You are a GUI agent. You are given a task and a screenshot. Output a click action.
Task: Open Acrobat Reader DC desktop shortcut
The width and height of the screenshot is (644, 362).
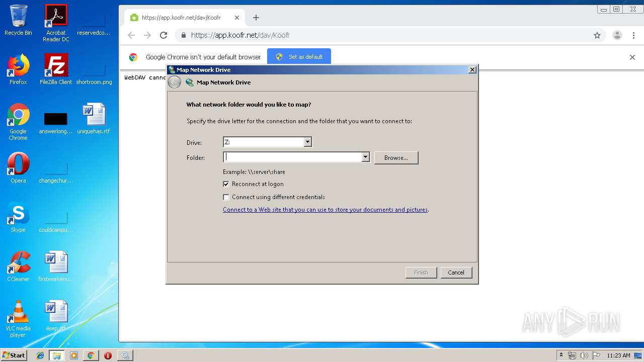(x=56, y=23)
